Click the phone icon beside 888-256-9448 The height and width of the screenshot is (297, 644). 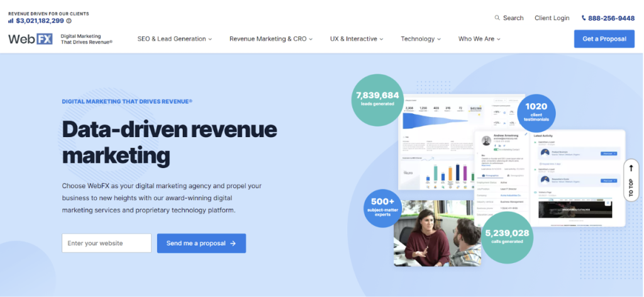point(584,18)
